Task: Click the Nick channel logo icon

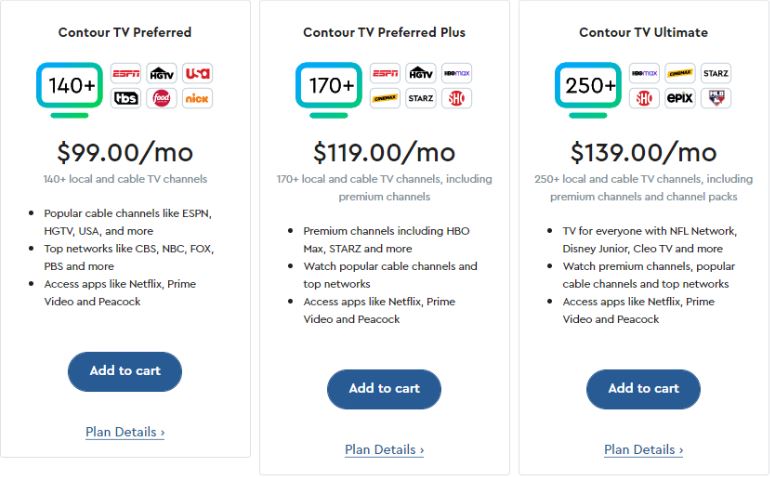Action: click(x=197, y=98)
